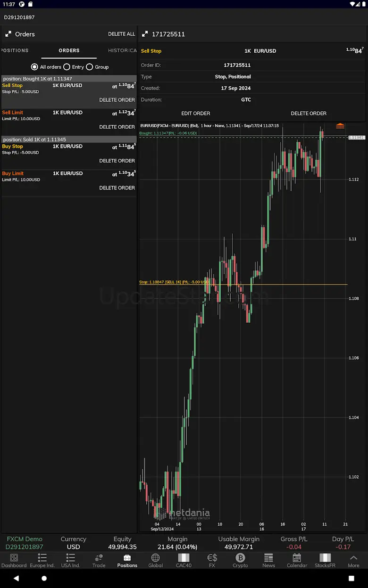Delete the Buy Stop order
Image resolution: width=368 pixels, height=588 pixels.
coord(117,161)
